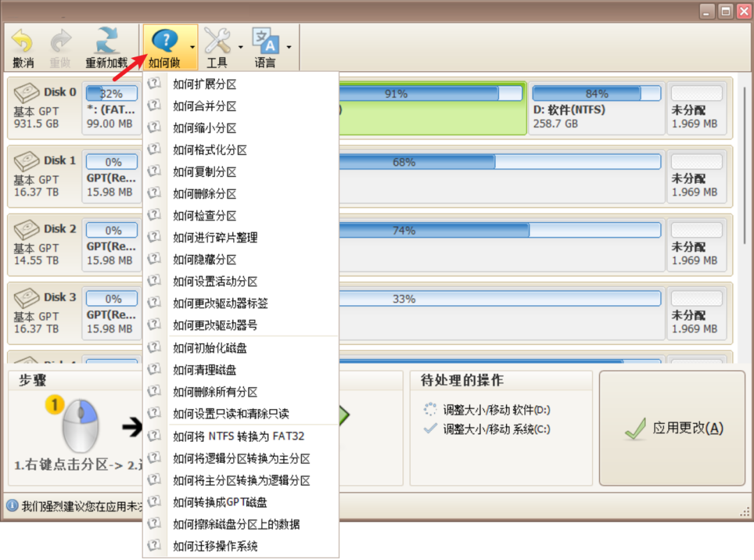Click the 应用更改(A) apply button
Screen dimensions: 754x560
click(x=672, y=428)
